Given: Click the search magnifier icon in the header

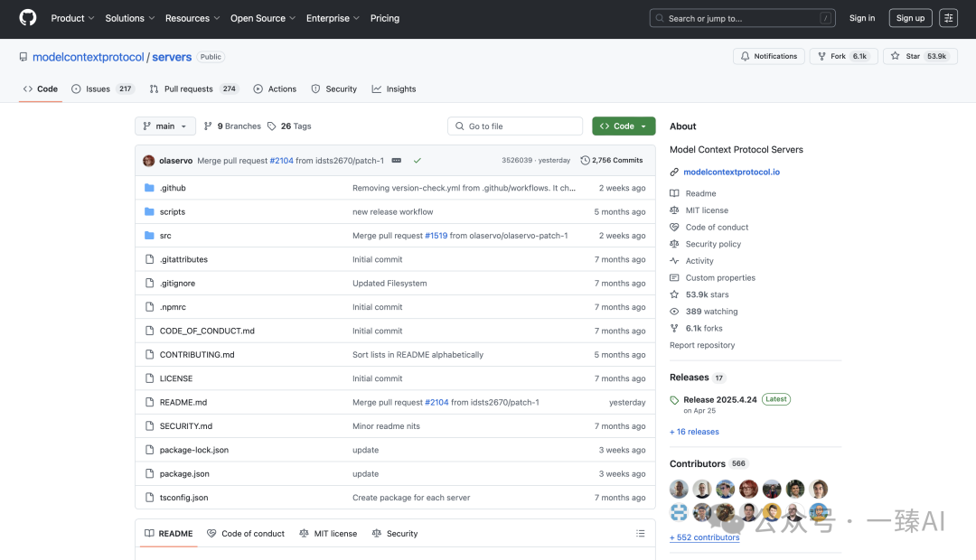Looking at the screenshot, I should 660,18.
